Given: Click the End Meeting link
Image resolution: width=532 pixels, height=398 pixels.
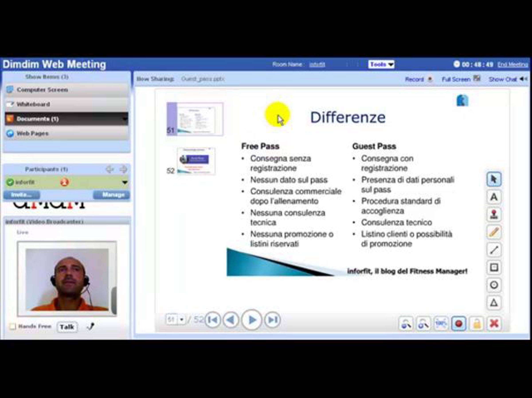Looking at the screenshot, I should (512, 65).
